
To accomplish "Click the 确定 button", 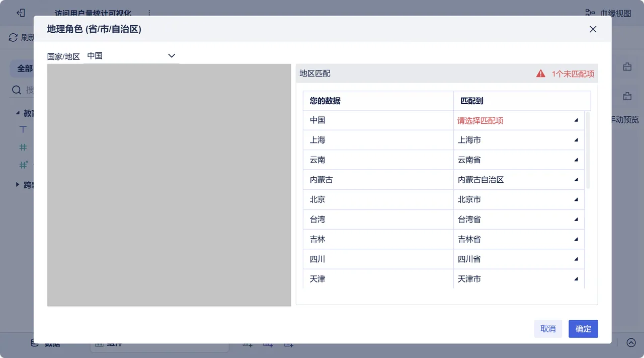I will coord(583,329).
